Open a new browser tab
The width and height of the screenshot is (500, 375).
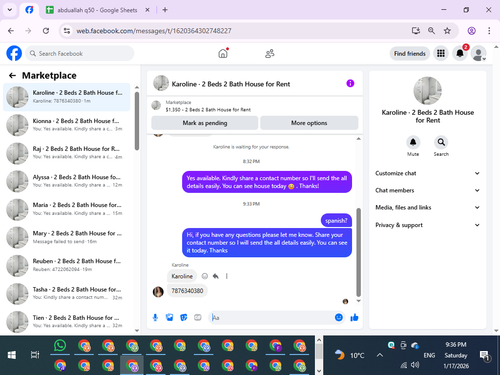pyautogui.click(x=165, y=10)
